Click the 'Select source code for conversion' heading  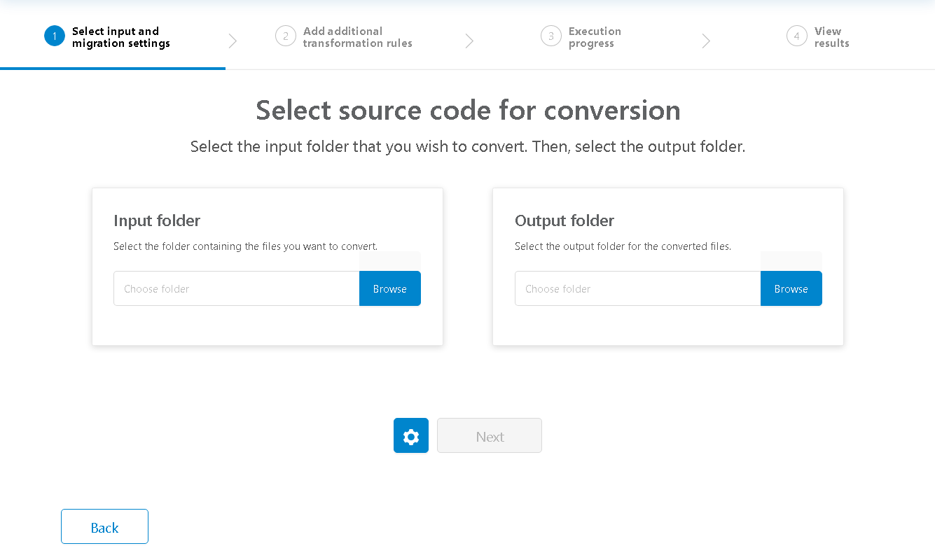tap(468, 111)
